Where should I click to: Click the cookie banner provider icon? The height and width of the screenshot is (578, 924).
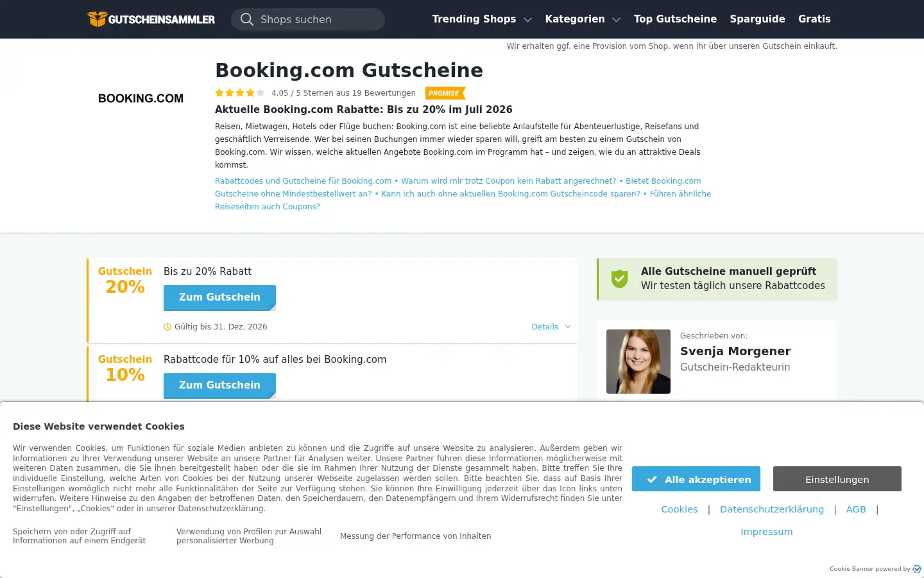pyautogui.click(x=917, y=569)
